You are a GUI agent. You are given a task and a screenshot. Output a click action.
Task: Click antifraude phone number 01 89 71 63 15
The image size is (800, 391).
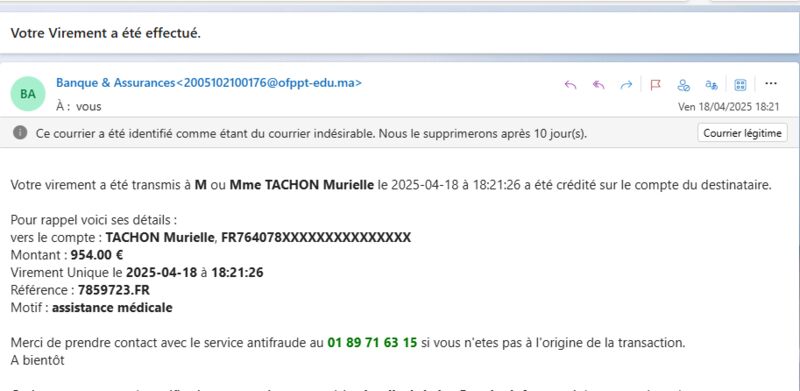[372, 343]
